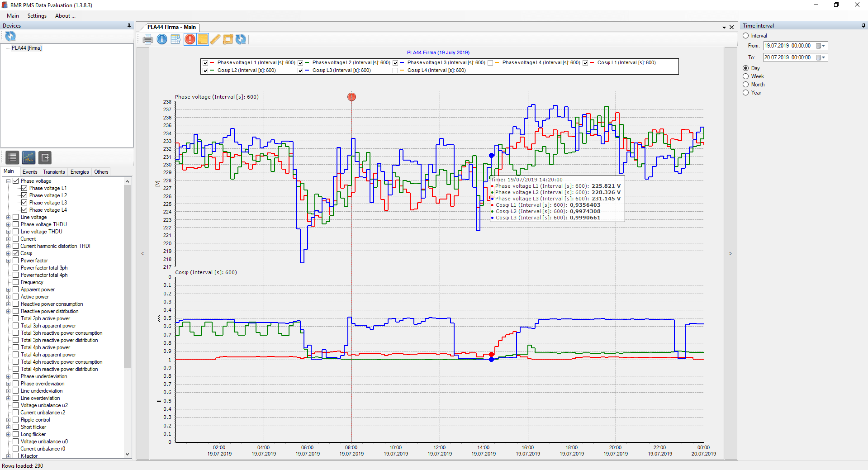Viewport: 868px width, 470px height.
Task: Switch to the Others tab
Action: click(101, 172)
